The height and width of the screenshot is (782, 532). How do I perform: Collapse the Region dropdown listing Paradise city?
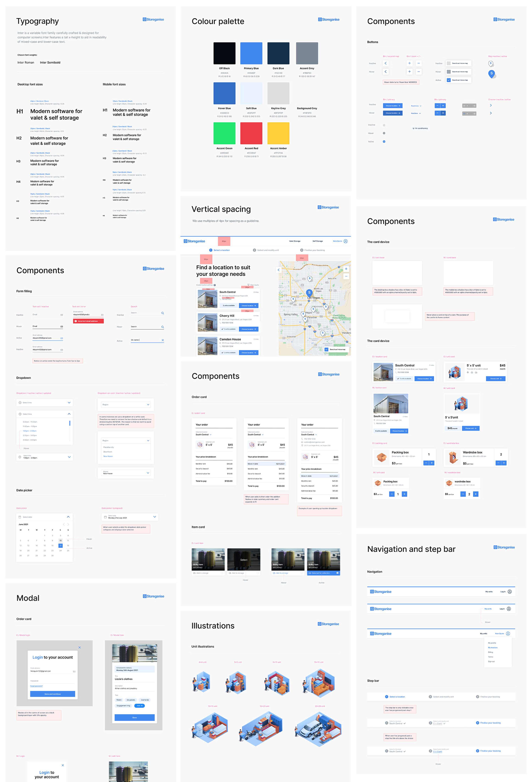[x=126, y=440]
